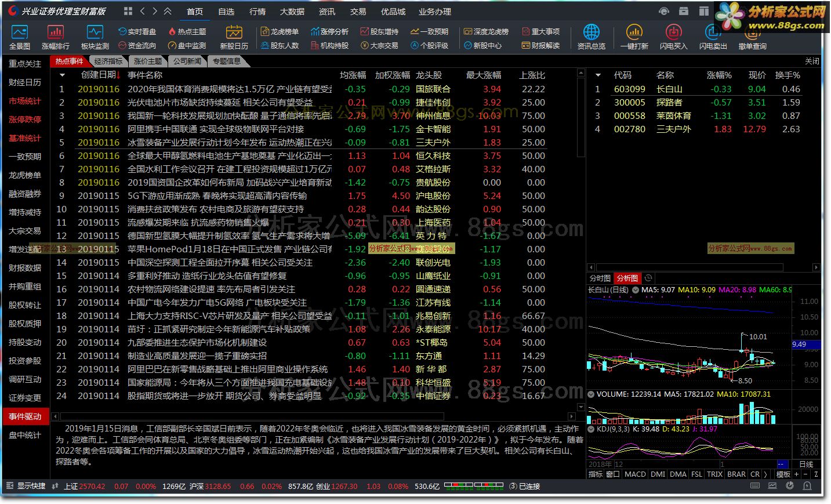Expand the 长白山(日线) MA settings arrow
The width and height of the screenshot is (831, 504).
pyautogui.click(x=636, y=289)
